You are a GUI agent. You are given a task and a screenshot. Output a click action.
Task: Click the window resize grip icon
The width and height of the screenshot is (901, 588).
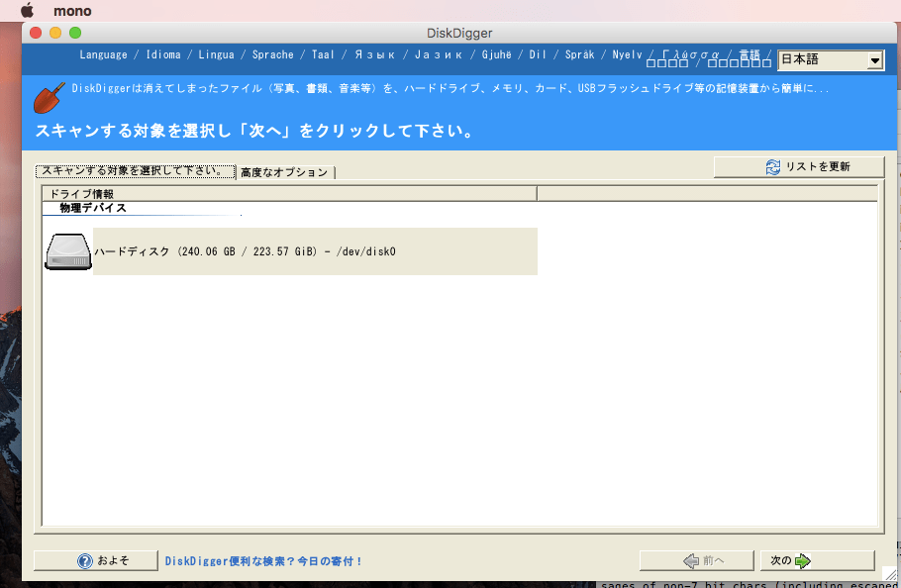[889, 573]
